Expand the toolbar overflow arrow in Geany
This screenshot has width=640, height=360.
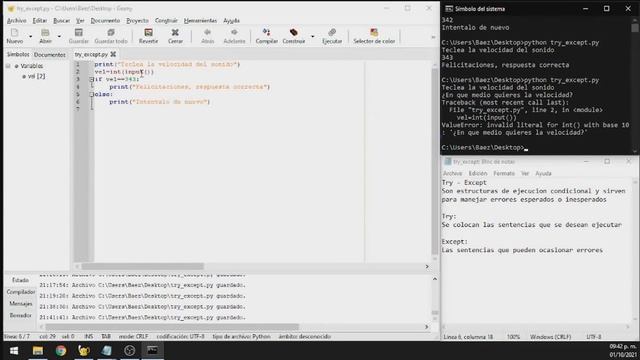point(433,37)
